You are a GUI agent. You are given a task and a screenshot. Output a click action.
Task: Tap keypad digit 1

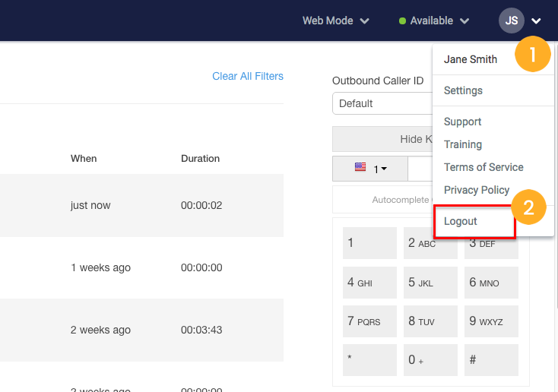[369, 243]
